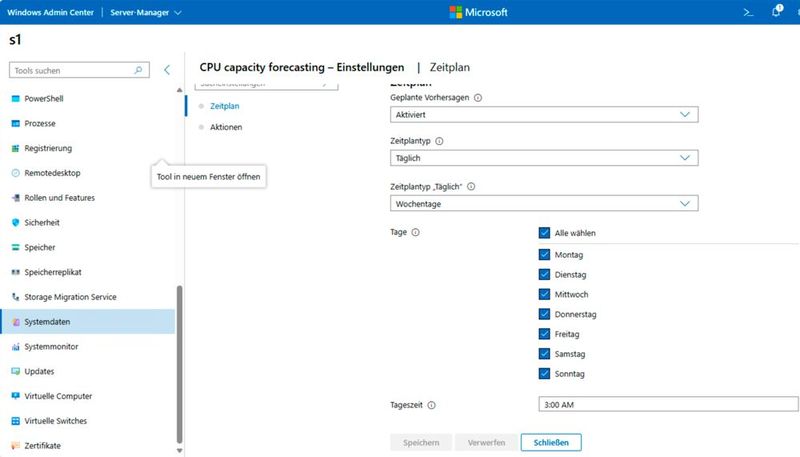Open the Zertifikate icon

click(15, 446)
